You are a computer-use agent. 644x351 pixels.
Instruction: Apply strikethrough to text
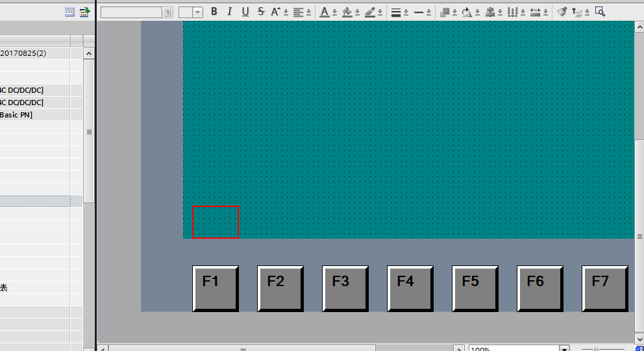(261, 12)
